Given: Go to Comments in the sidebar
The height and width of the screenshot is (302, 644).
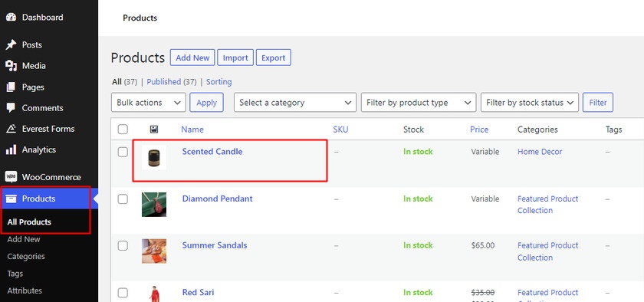Looking at the screenshot, I should (x=43, y=108).
